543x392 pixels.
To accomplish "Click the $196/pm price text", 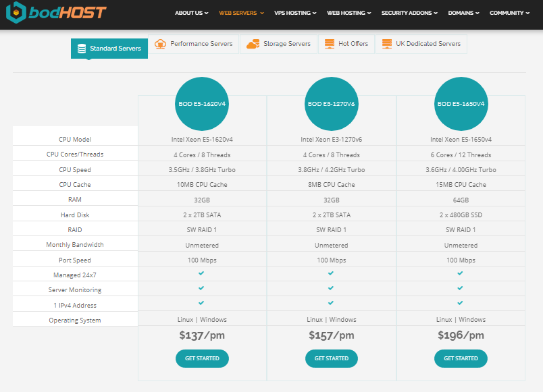I will click(x=461, y=335).
